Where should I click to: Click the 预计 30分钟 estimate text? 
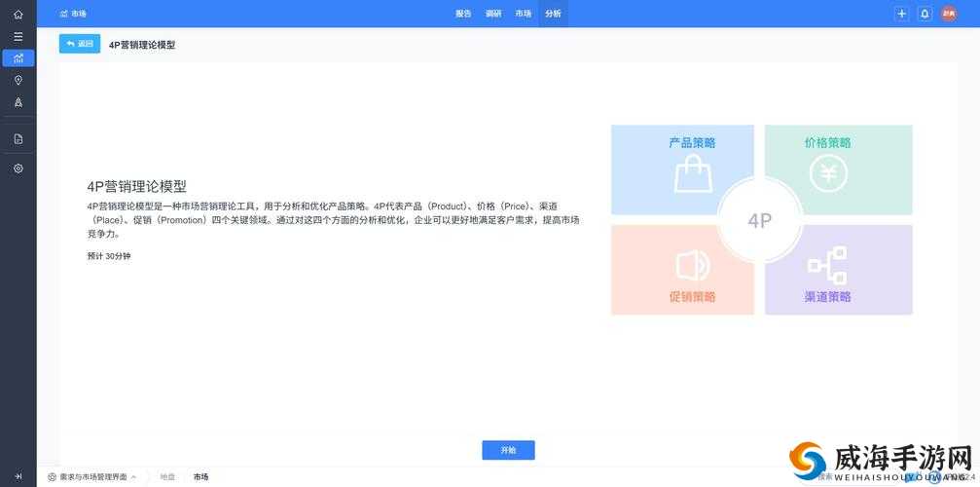click(x=109, y=256)
